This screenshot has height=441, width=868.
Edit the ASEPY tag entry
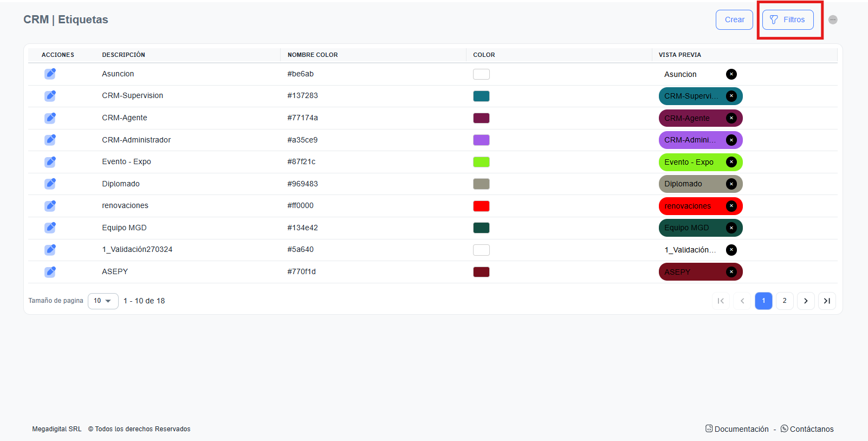50,272
